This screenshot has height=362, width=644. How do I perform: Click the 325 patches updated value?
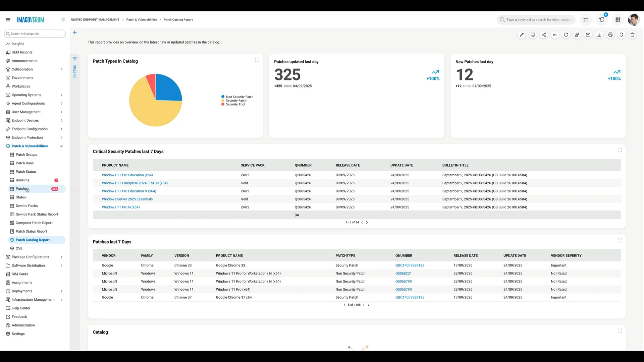tap(287, 75)
